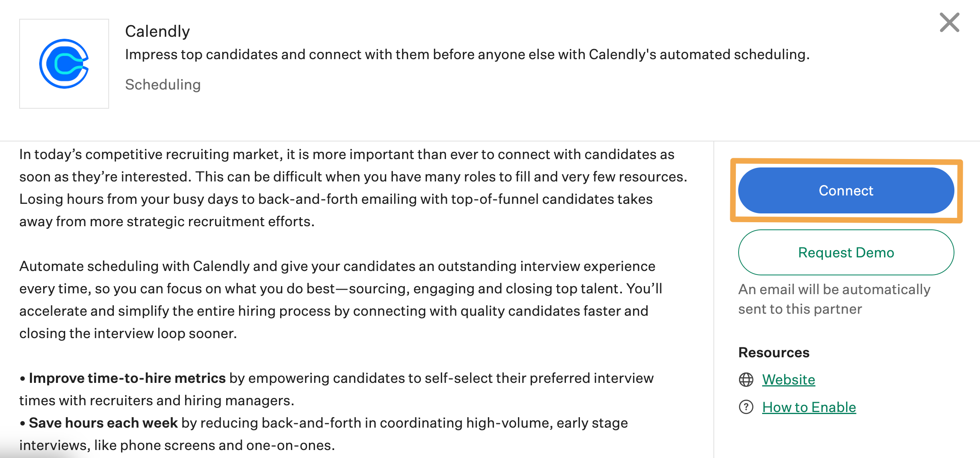980x458 pixels.
Task: Open the How to Enable link
Action: click(809, 407)
